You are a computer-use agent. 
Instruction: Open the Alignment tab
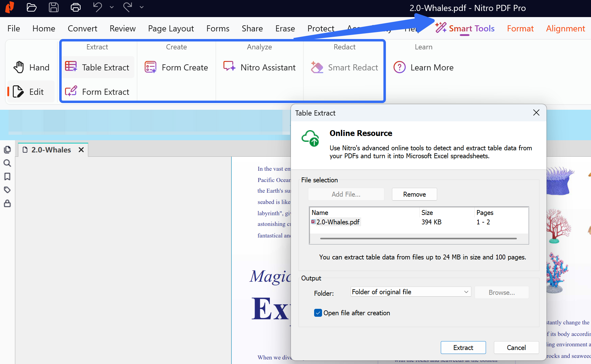click(565, 28)
